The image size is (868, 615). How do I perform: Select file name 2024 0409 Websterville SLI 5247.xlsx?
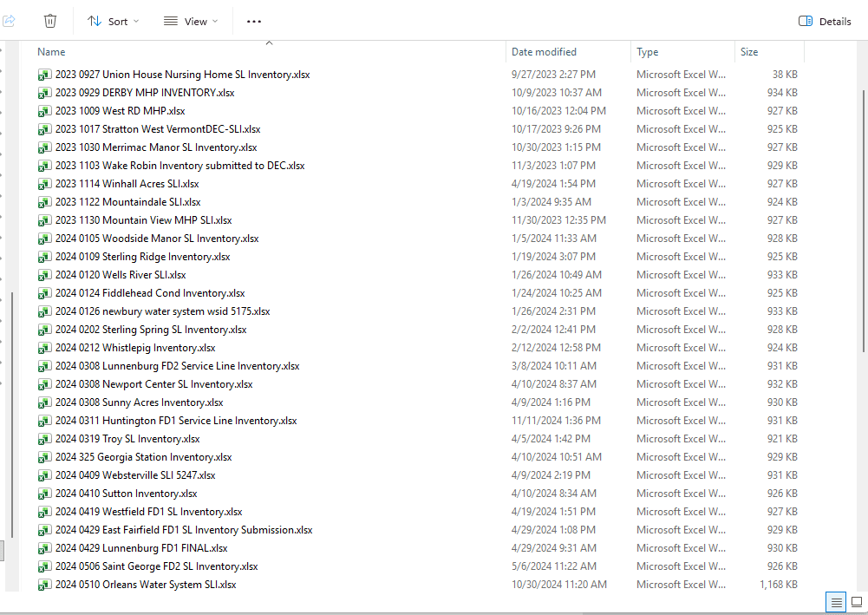(135, 475)
